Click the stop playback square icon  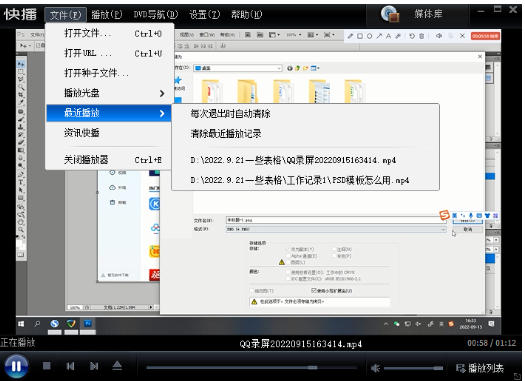pos(47,366)
